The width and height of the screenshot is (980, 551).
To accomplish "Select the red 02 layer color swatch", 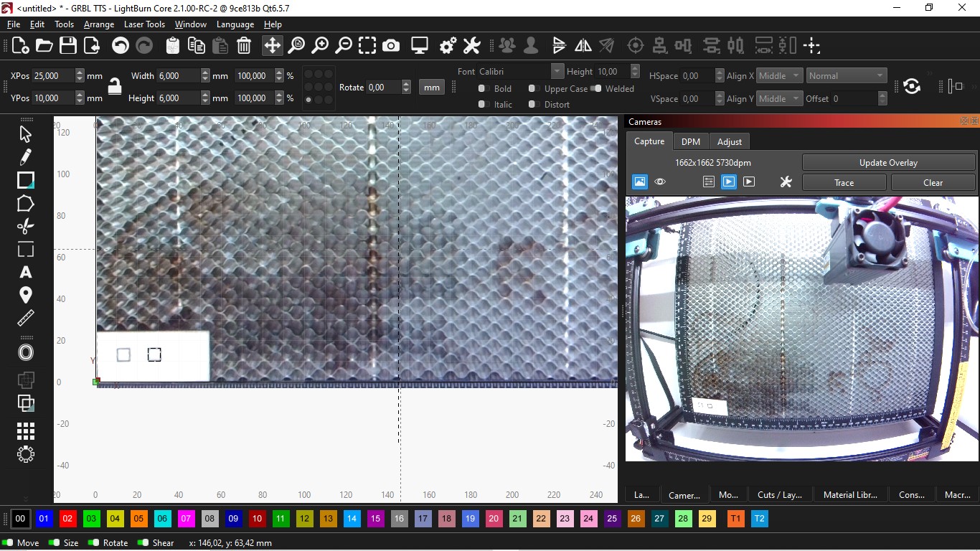I will [x=67, y=519].
